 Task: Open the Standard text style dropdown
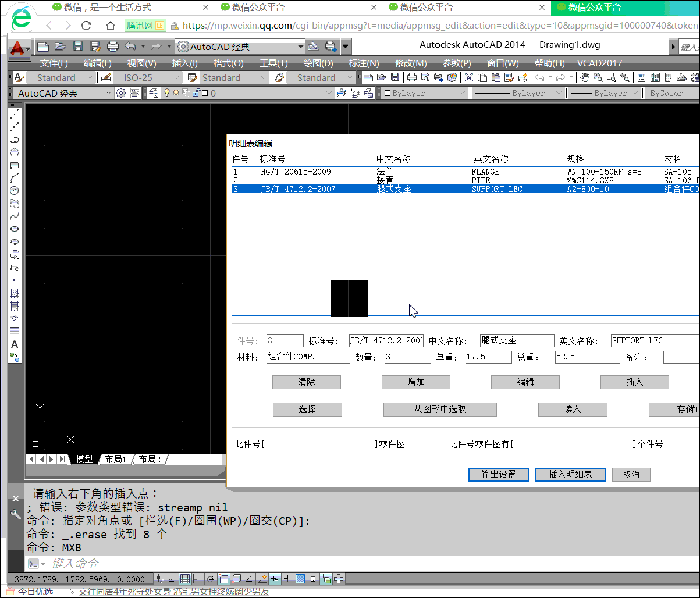[x=90, y=77]
